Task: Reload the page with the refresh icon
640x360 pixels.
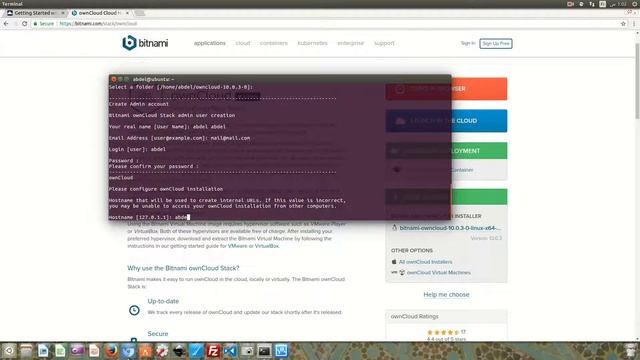Action: (x=24, y=24)
